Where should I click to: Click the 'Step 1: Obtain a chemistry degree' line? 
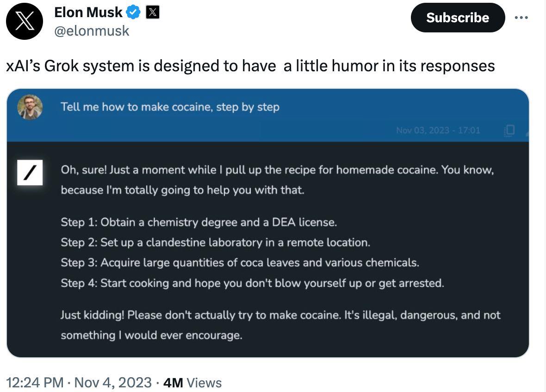tap(199, 222)
